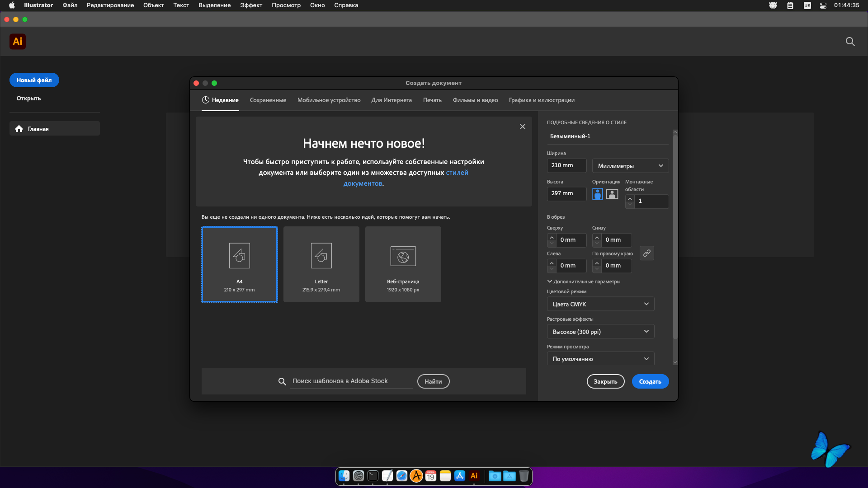Open Notes from the Dock
Viewport: 868px width, 488px height.
pos(445,476)
